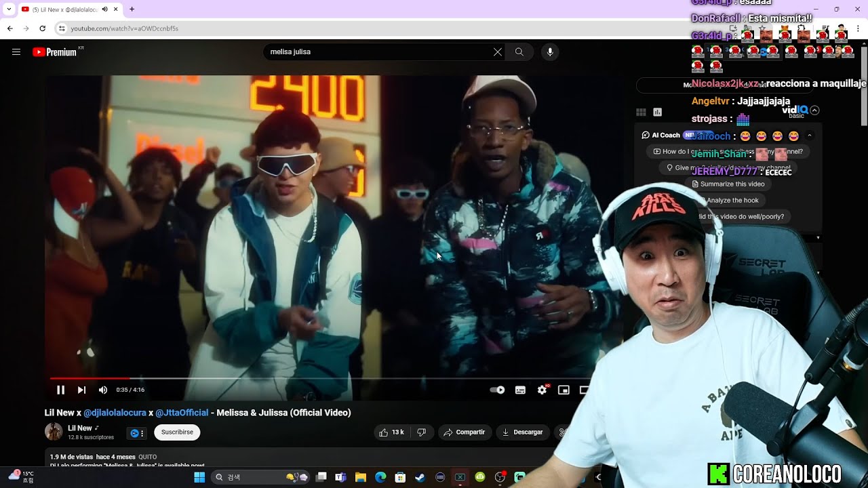Image resolution: width=868 pixels, height=488 pixels.
Task: Open the tab search dropdown arrow
Action: (8, 9)
